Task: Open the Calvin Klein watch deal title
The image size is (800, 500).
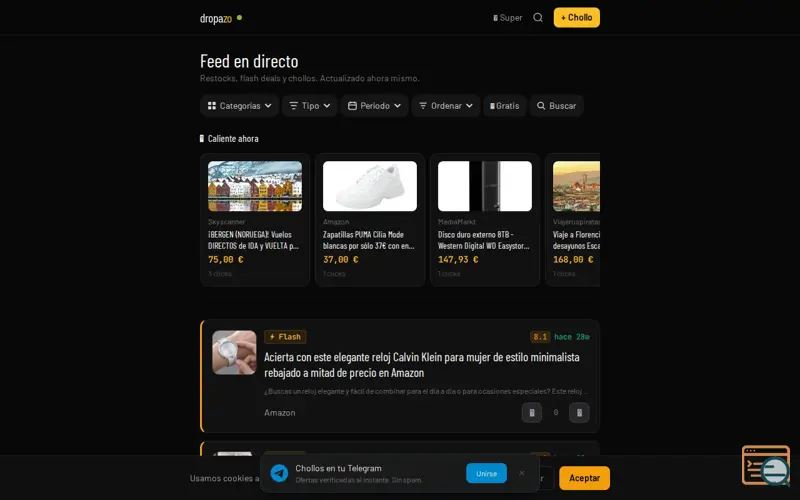Action: point(421,364)
